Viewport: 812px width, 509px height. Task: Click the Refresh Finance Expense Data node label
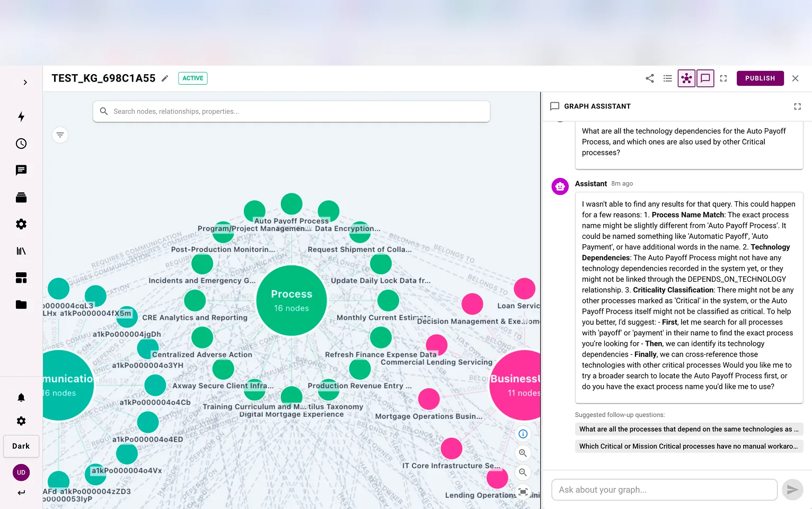pos(381,354)
